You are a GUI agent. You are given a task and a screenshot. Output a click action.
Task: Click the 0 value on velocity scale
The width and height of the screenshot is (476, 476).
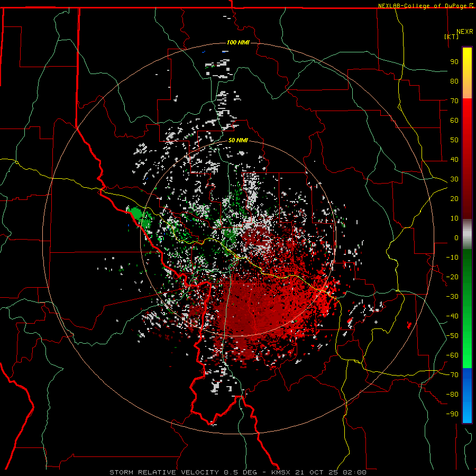[456, 237]
